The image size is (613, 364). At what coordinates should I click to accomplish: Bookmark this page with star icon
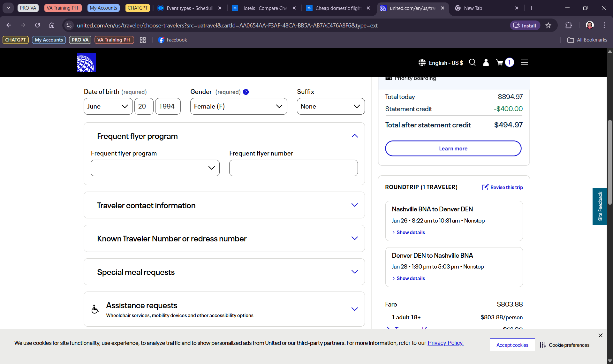548,26
